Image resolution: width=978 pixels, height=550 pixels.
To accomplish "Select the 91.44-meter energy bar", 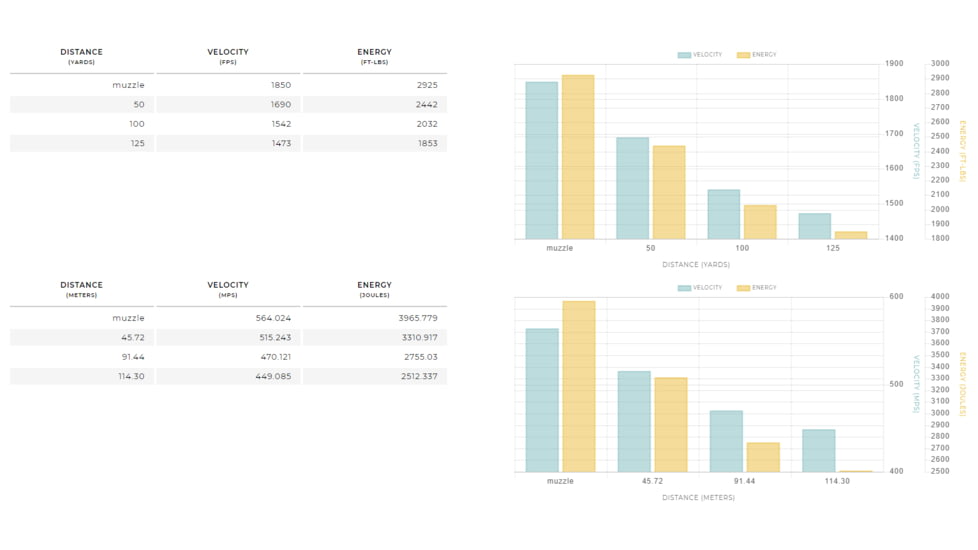I will (763, 457).
